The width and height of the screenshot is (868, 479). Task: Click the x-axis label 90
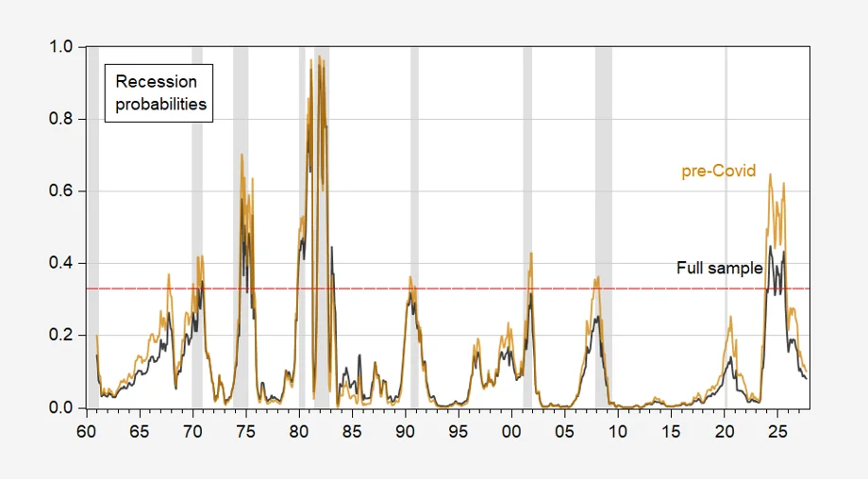click(405, 432)
